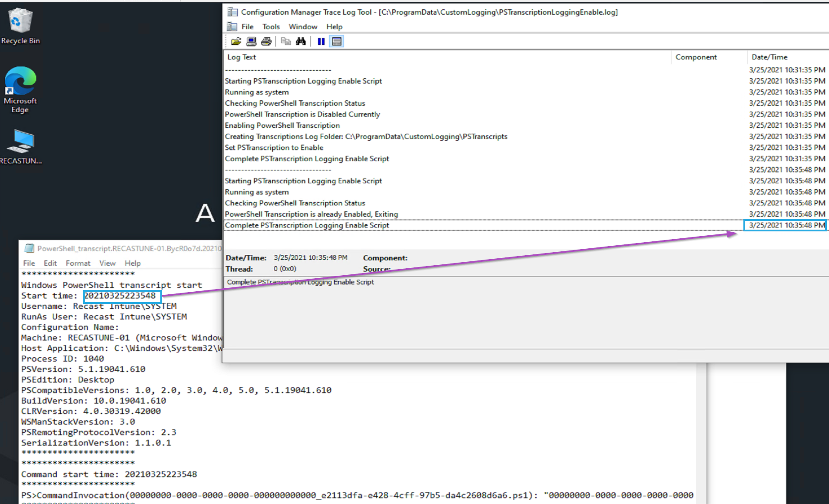Open Notepad's Format menu

tap(78, 263)
